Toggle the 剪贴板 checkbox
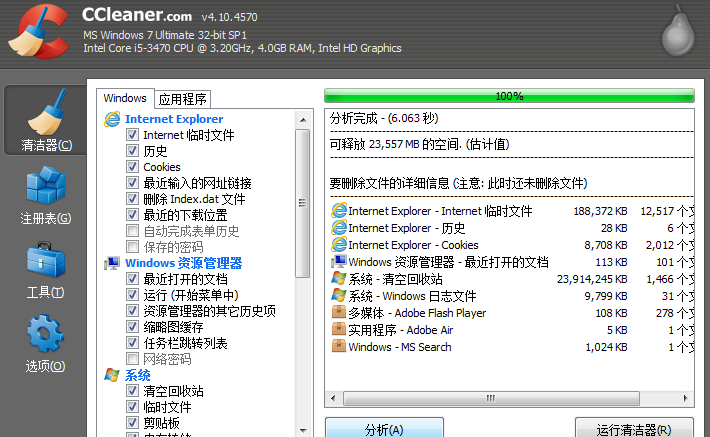Image resolution: width=710 pixels, height=437 pixels. [x=132, y=423]
